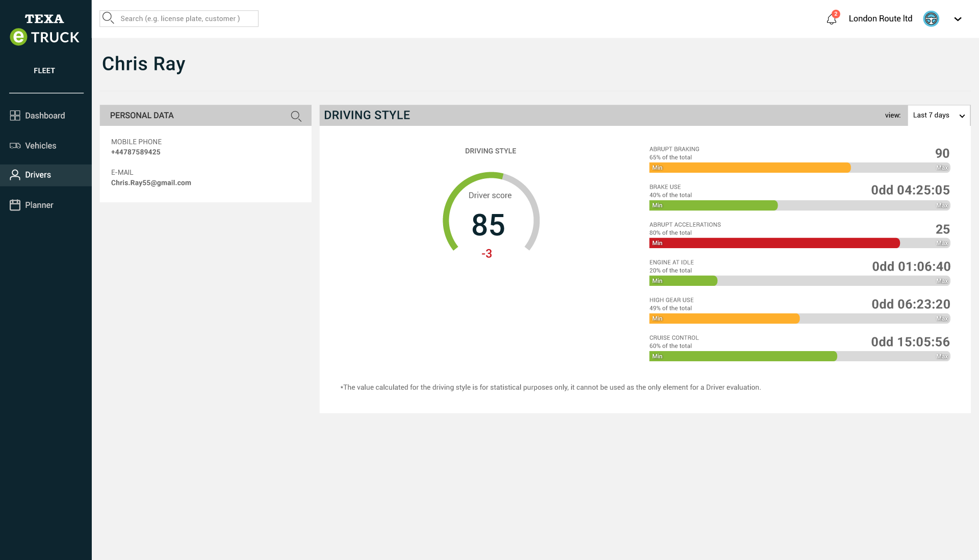The width and height of the screenshot is (979, 560).
Task: Click the email Chris.Ray55@gmail.com
Action: point(151,182)
